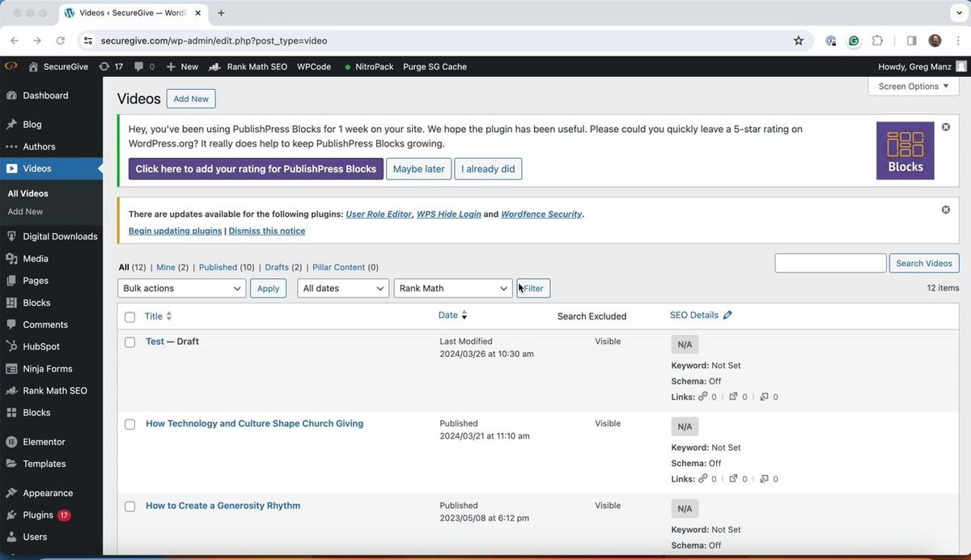Open the Screen Options panel
This screenshot has width=971, height=560.
coord(912,86)
